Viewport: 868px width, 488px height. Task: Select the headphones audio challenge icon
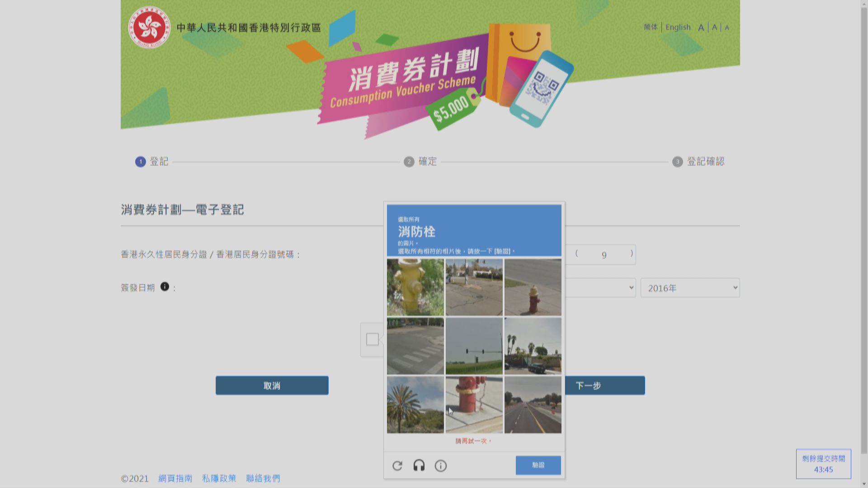(x=419, y=465)
